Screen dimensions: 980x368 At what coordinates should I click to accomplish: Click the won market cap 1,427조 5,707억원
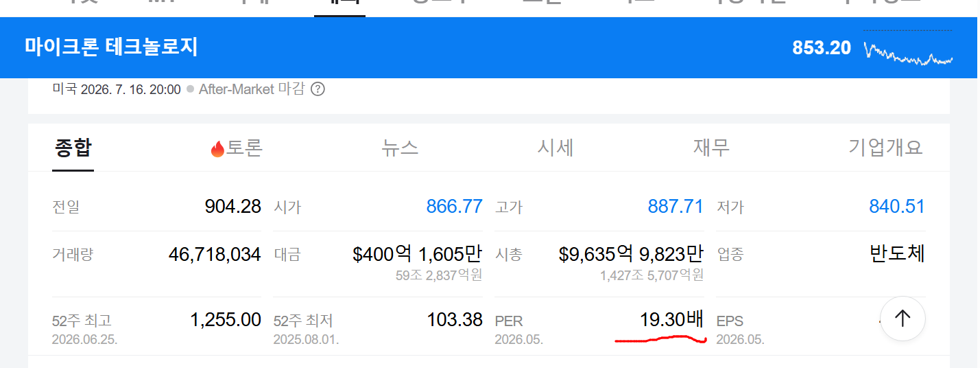pyautogui.click(x=652, y=276)
